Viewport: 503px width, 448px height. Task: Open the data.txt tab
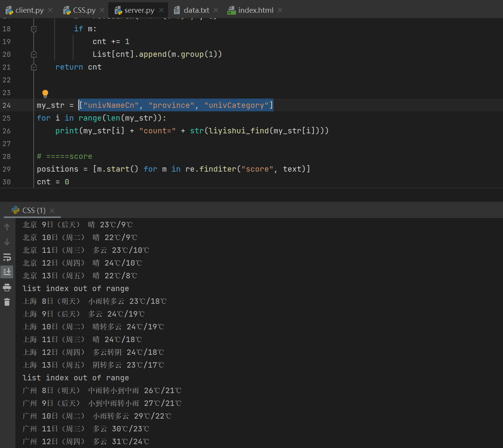tap(191, 10)
